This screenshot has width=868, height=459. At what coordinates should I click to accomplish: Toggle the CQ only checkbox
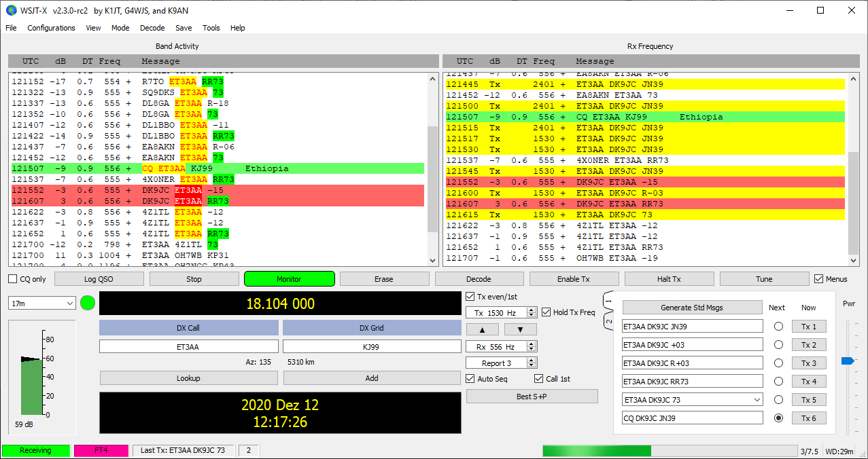point(13,279)
